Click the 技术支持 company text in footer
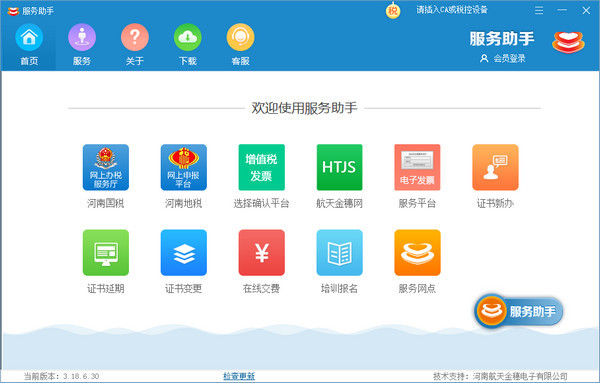The image size is (600, 383). pyautogui.click(x=500, y=376)
